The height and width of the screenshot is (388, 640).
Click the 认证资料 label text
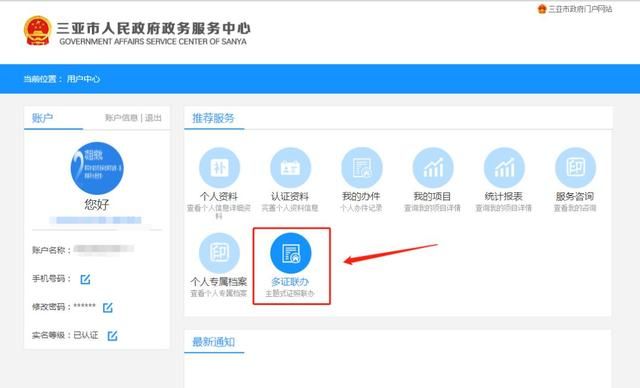click(x=290, y=197)
